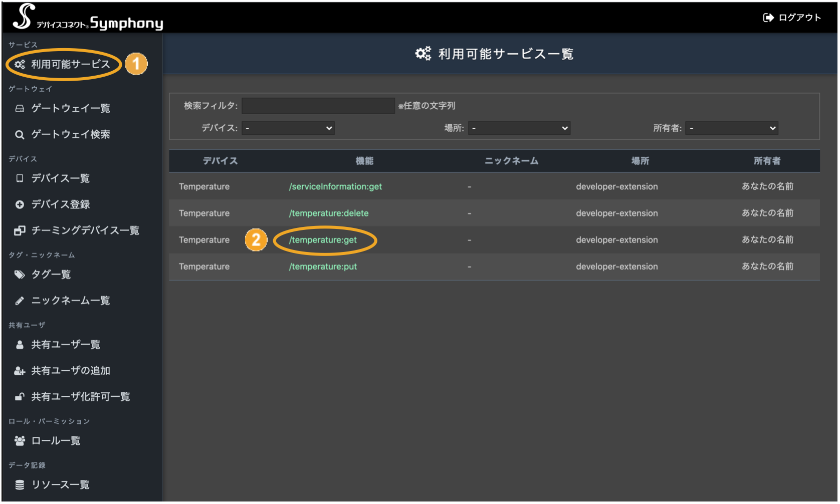The height and width of the screenshot is (504, 840).
Task: Open チーミングデバイス一覧 menu entry
Action: point(85,230)
